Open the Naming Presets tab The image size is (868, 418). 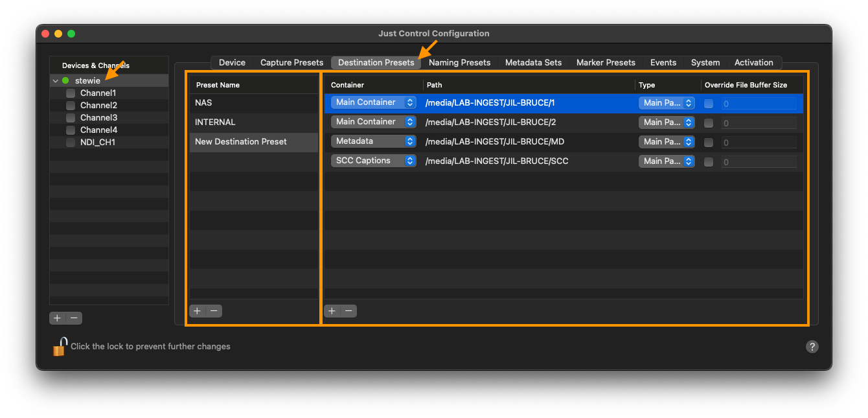click(x=459, y=63)
